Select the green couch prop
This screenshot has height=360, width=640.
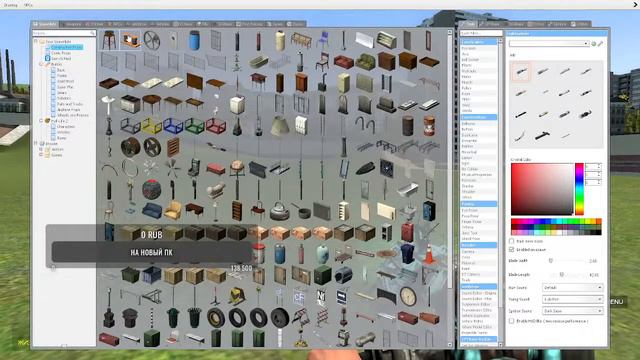[365, 62]
